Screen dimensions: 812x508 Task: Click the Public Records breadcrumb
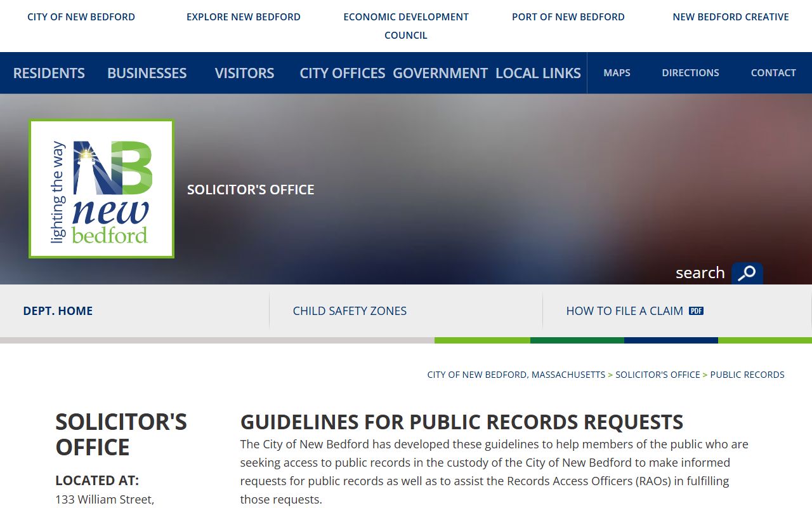pos(747,375)
